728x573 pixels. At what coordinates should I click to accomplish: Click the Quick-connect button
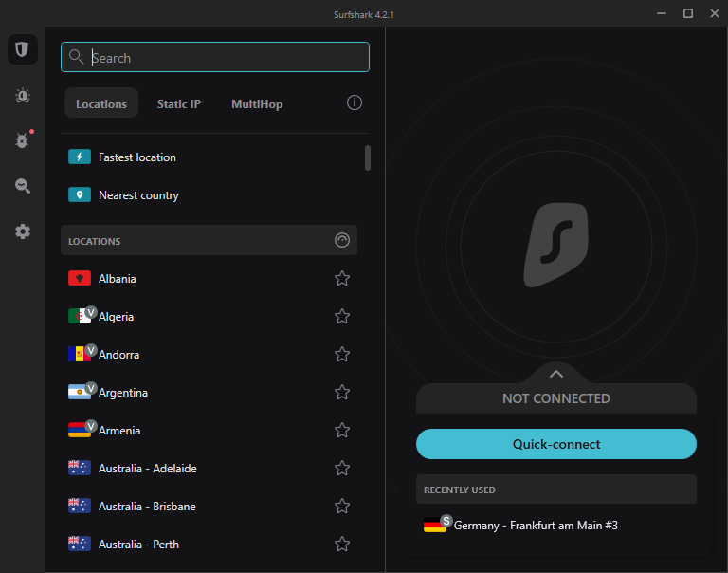(556, 444)
